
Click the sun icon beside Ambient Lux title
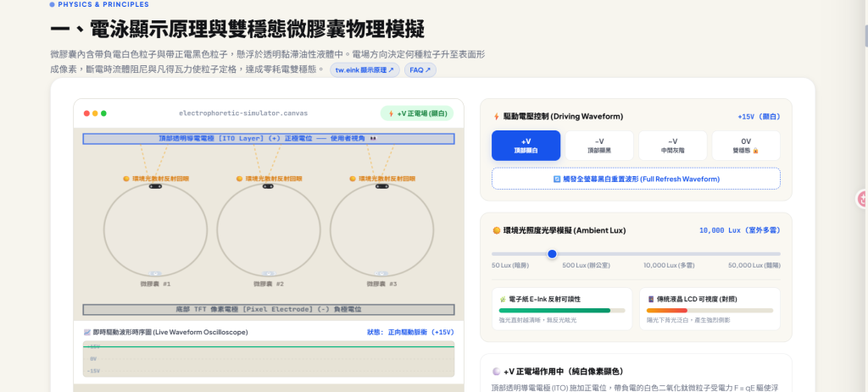pos(497,230)
